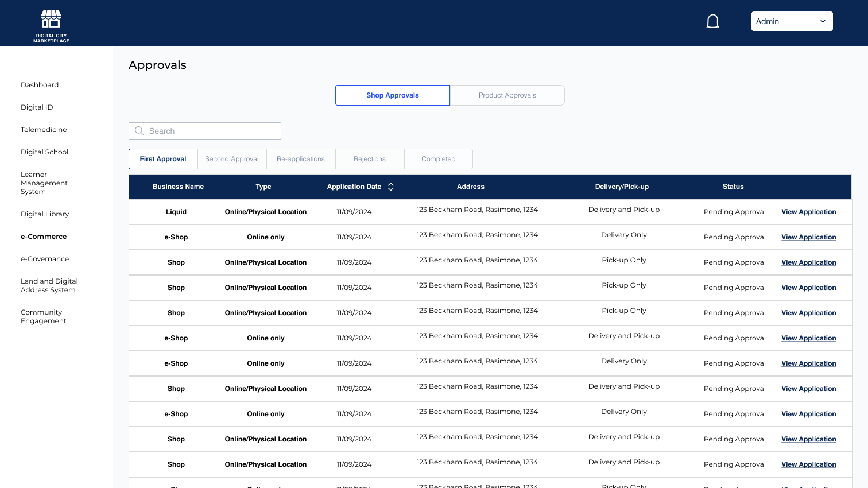Select the Shop Approvals tab
The image size is (868, 488).
click(393, 95)
